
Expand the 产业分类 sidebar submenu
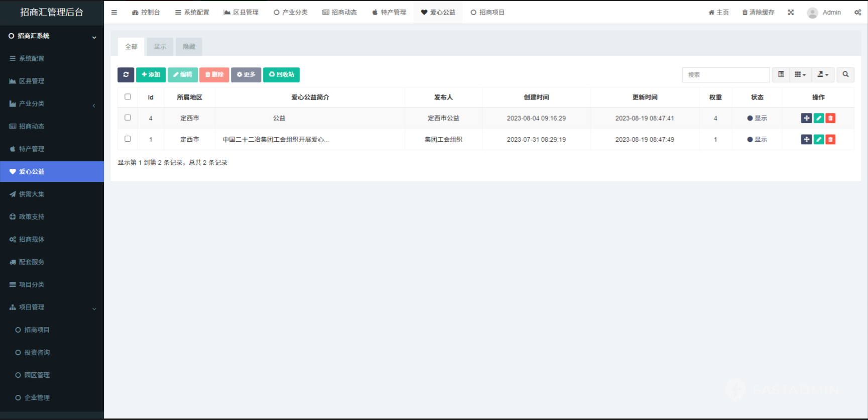click(52, 103)
